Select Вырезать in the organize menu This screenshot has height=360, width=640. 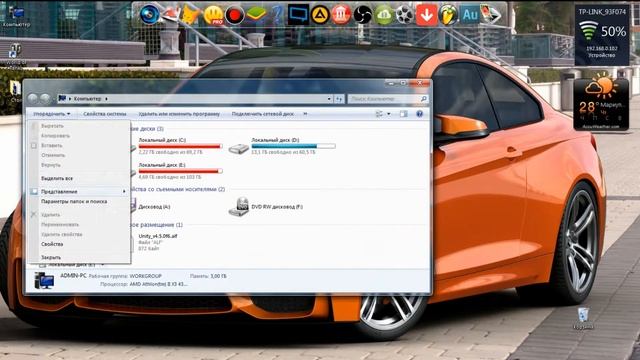point(52,126)
